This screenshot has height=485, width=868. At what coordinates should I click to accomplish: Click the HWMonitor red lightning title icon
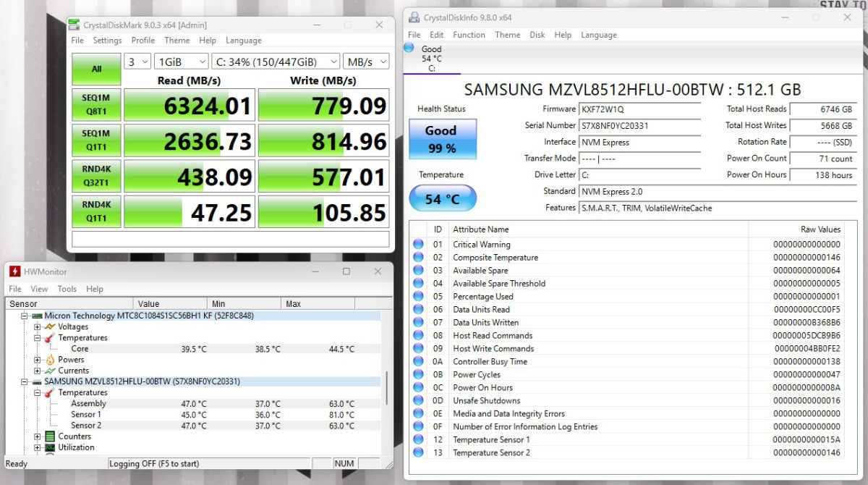tap(14, 271)
